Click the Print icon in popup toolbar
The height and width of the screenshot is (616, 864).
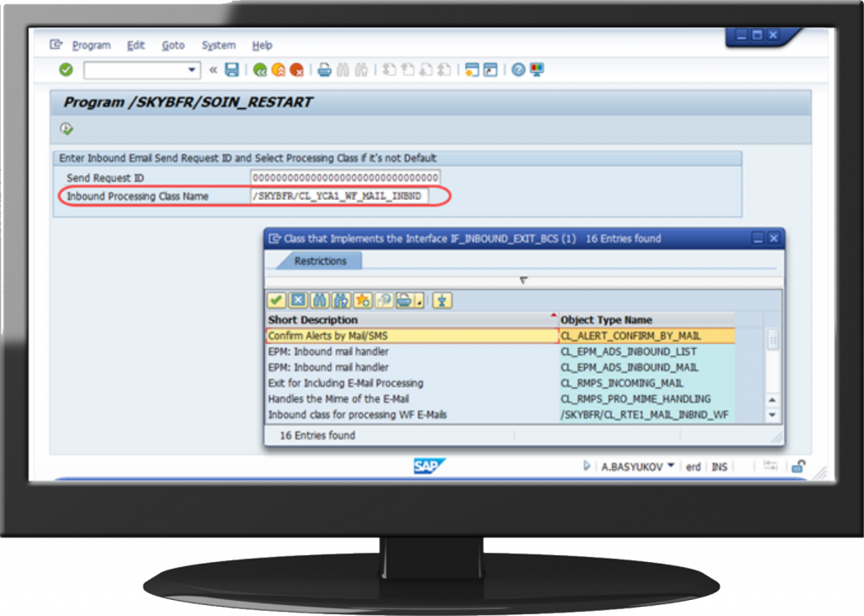tap(405, 300)
